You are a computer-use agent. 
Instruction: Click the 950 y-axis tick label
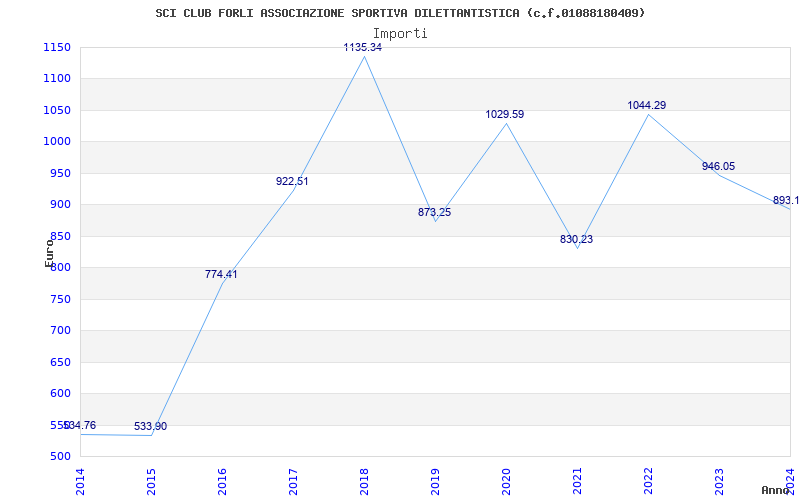coord(60,173)
